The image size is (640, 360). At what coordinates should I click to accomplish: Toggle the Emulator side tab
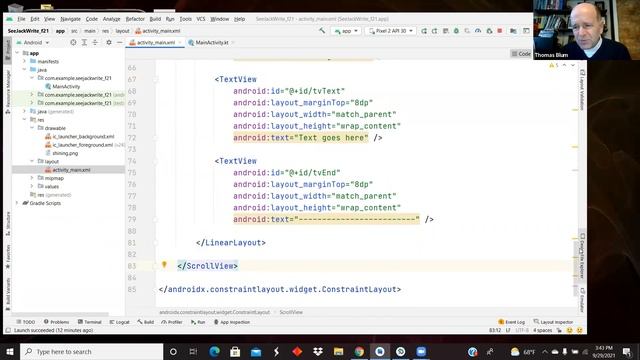pos(582,300)
